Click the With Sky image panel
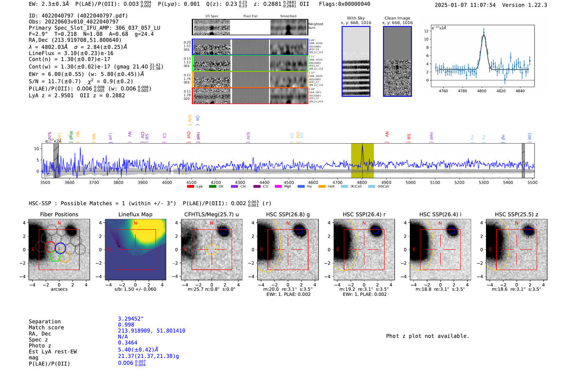576x392 pixels. pyautogui.click(x=356, y=61)
